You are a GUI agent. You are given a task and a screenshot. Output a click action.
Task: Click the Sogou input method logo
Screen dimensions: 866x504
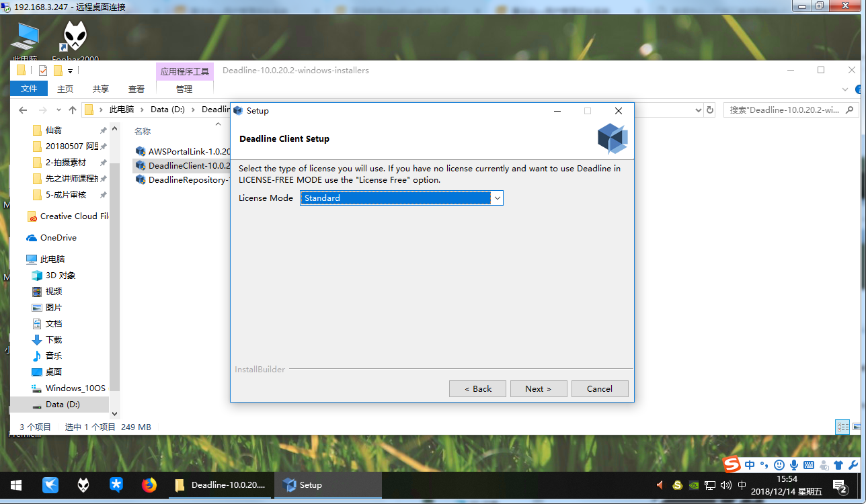coord(732,464)
